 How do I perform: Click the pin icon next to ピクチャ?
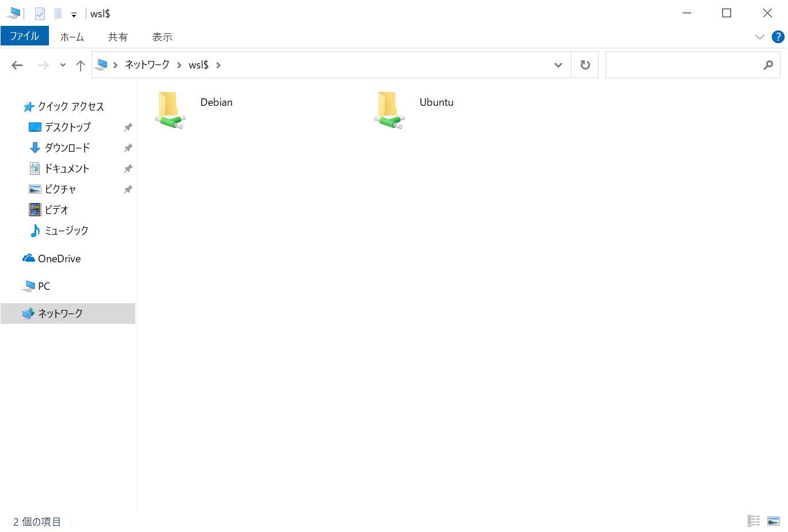[x=128, y=189]
